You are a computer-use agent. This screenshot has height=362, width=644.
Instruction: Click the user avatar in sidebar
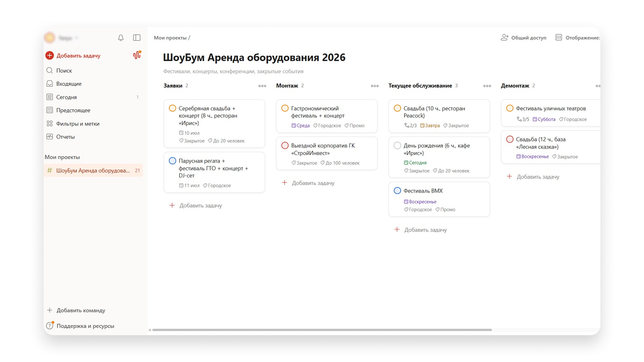[50, 38]
